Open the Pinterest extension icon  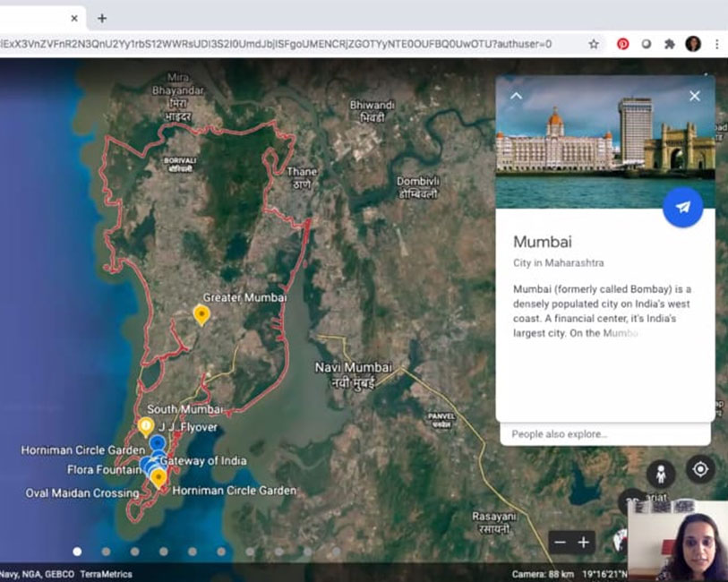click(622, 44)
